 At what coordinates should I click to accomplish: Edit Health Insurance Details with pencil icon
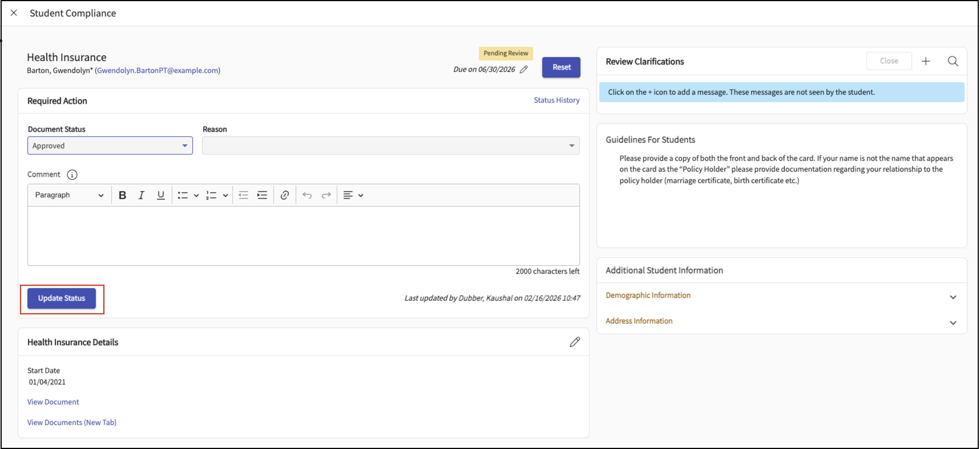[575, 342]
